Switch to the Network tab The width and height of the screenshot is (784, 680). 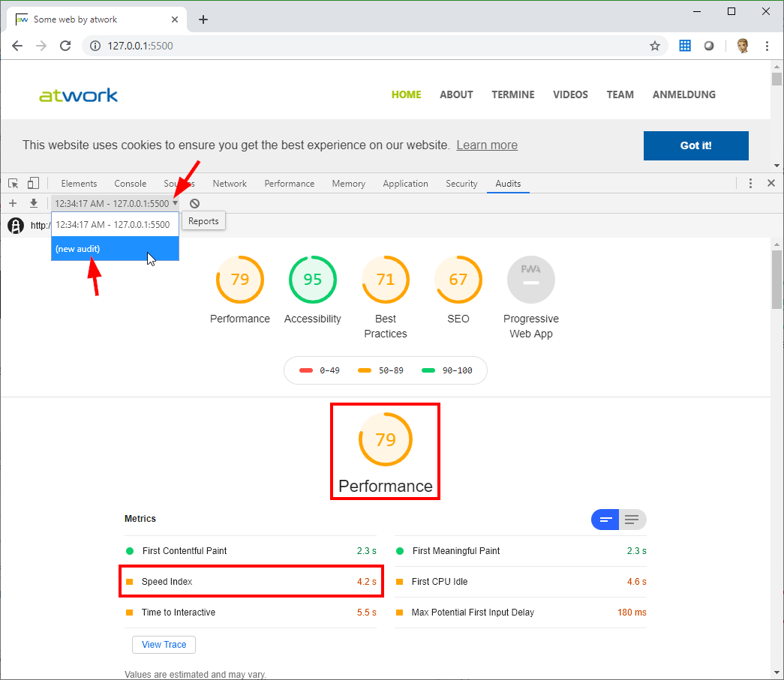[230, 184]
